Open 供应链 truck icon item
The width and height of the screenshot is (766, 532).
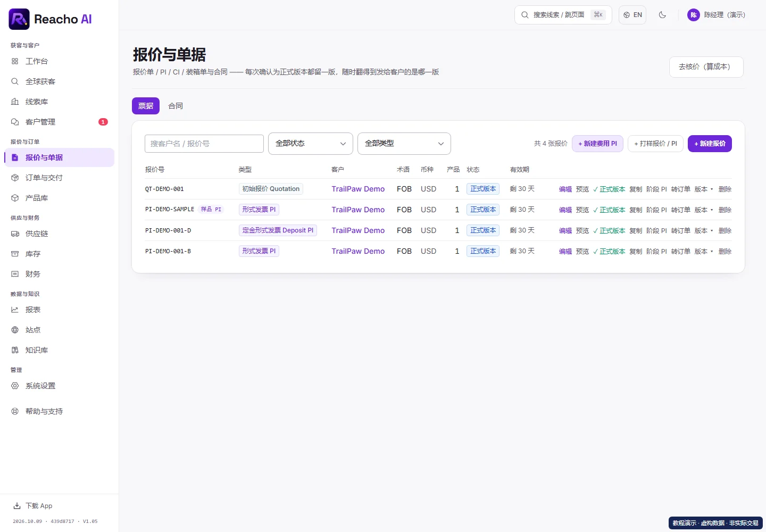[59, 234]
